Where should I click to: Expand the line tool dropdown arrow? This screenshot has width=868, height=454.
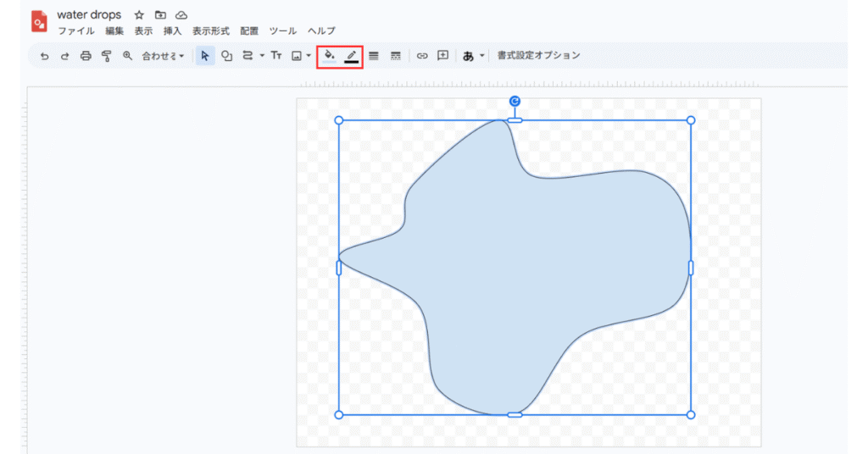tap(262, 56)
